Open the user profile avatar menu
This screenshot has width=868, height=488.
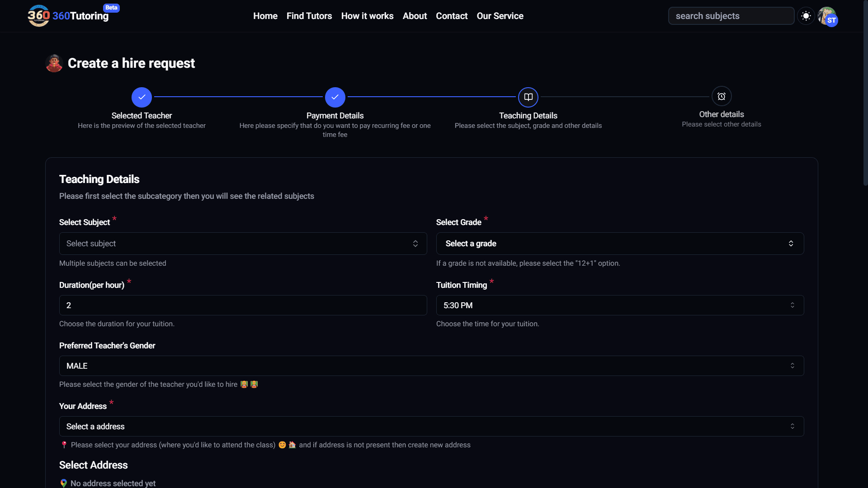click(827, 16)
